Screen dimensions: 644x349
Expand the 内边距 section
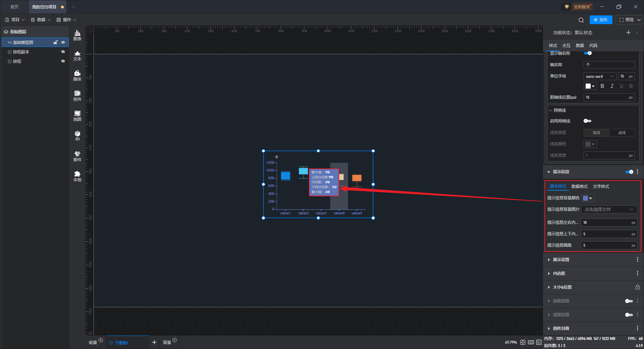549,273
